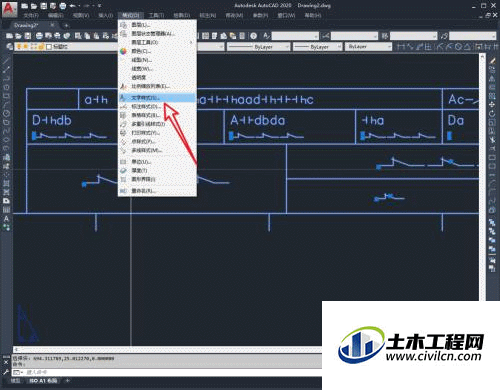The height and width of the screenshot is (390, 500).
Task: Select the Move tool in modify toolbar
Action: tap(492, 105)
